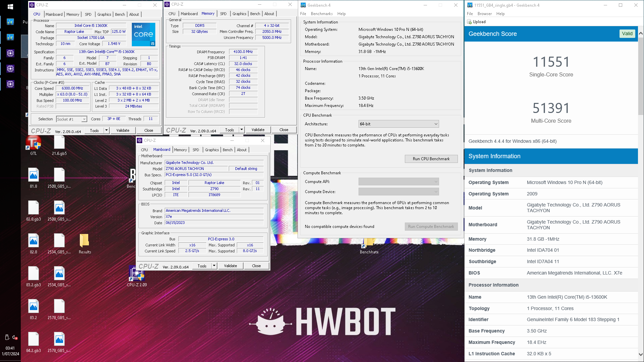Image resolution: width=644 pixels, height=362 pixels.
Task: Click the Single-Core Score 11551
Action: click(x=551, y=62)
